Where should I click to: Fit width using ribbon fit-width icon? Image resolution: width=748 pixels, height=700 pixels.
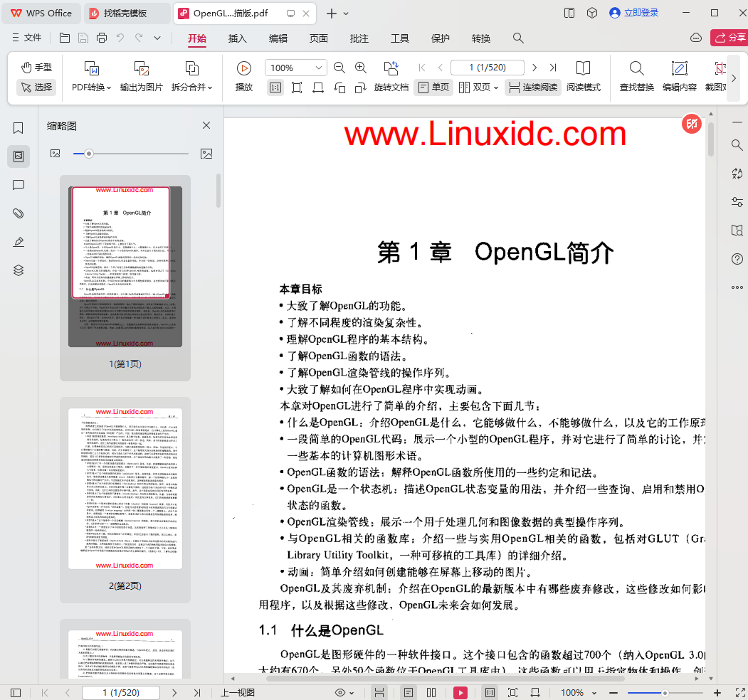tap(318, 87)
